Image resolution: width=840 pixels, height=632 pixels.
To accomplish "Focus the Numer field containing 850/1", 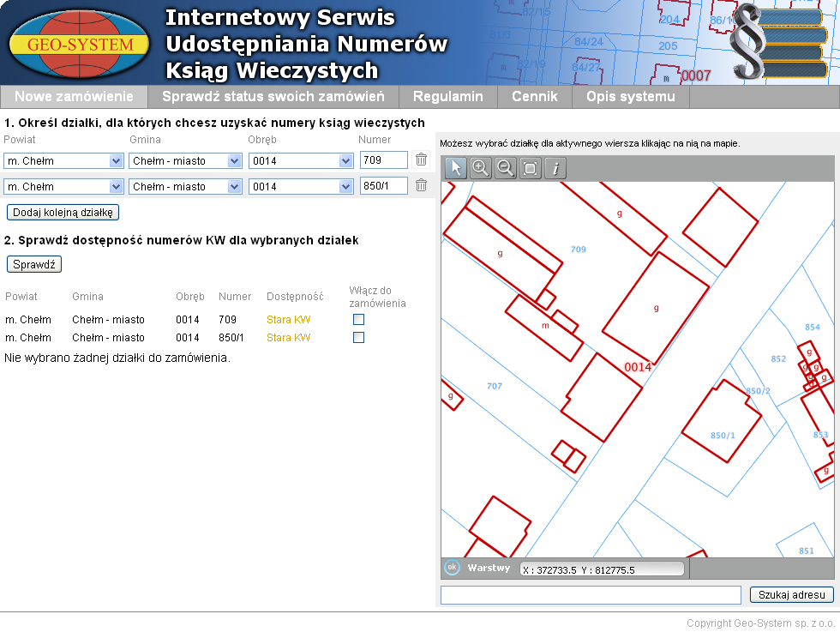I will coord(384,185).
